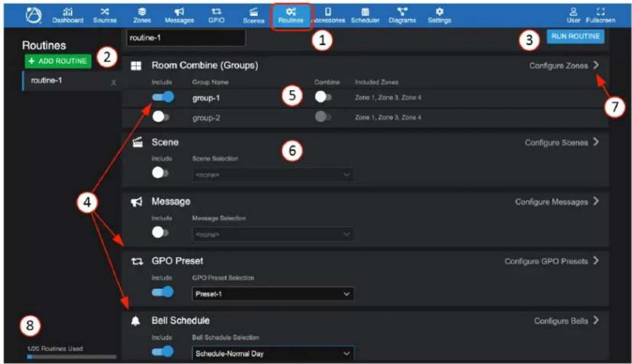Screen dimensions: 632x364
Task: Open the Configure GPO Presets link
Action: tap(546, 261)
